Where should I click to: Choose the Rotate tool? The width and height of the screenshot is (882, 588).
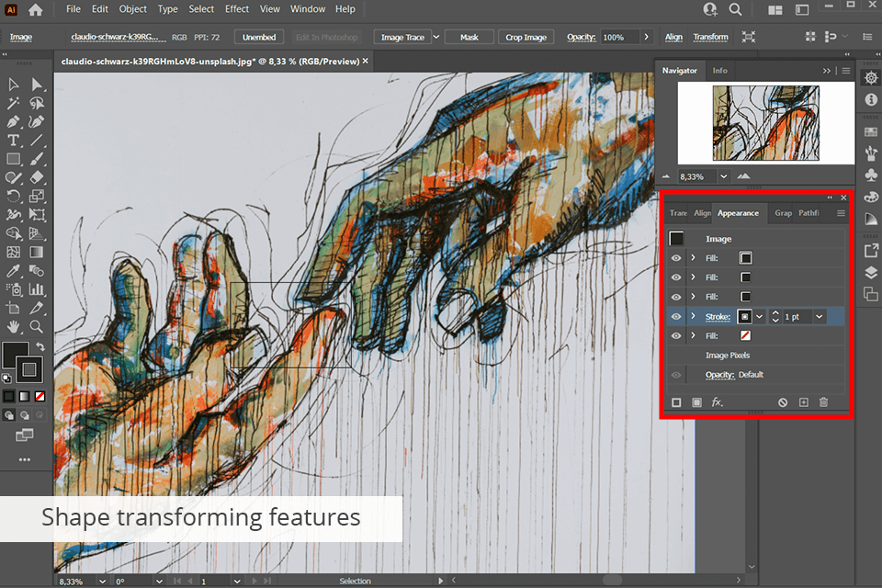click(14, 196)
